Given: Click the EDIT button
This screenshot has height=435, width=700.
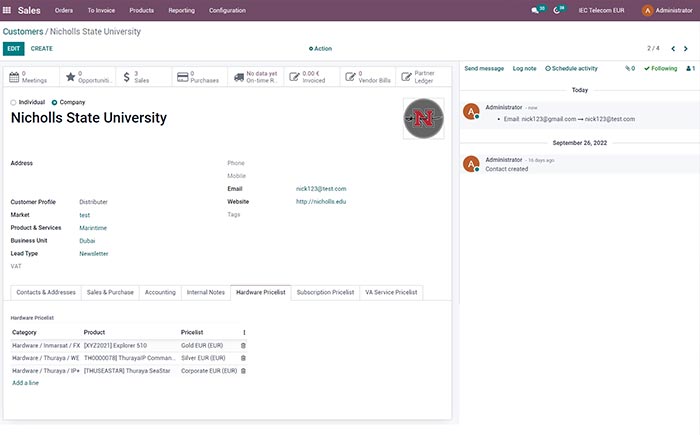Looking at the screenshot, I should (13, 48).
